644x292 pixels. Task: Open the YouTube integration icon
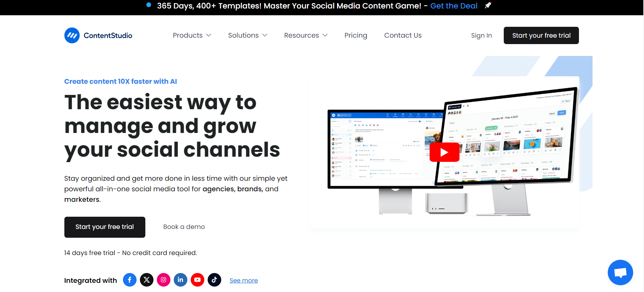198,280
